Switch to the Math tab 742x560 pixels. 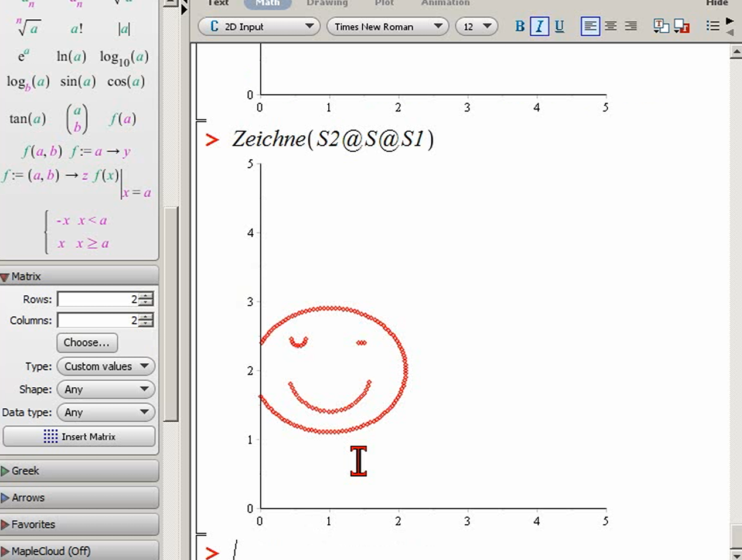tap(268, 3)
